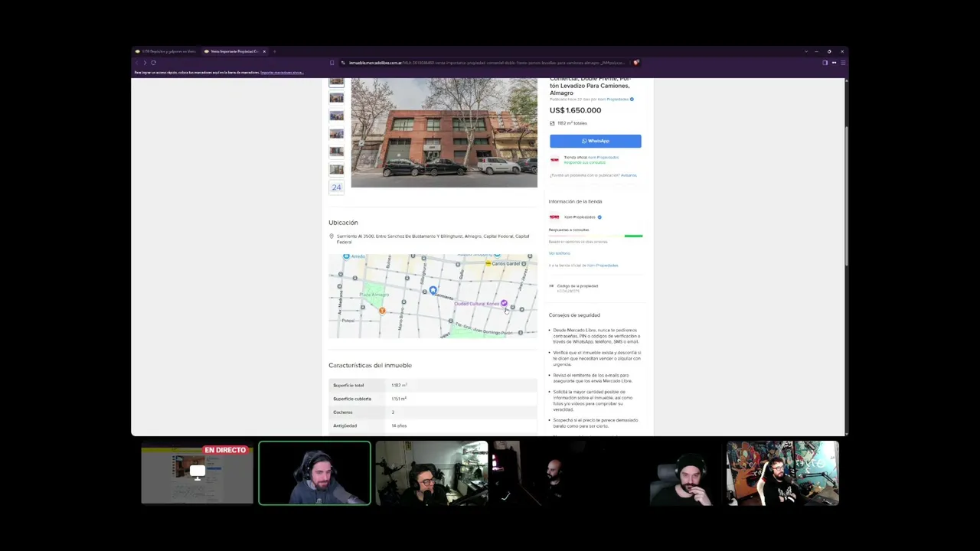
Task: Click 'Consejos de seguridad' heading
Action: [x=574, y=315]
